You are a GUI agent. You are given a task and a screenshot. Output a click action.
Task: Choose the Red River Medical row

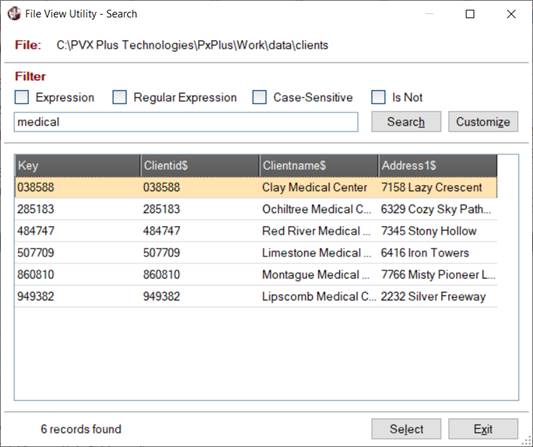[x=256, y=231]
